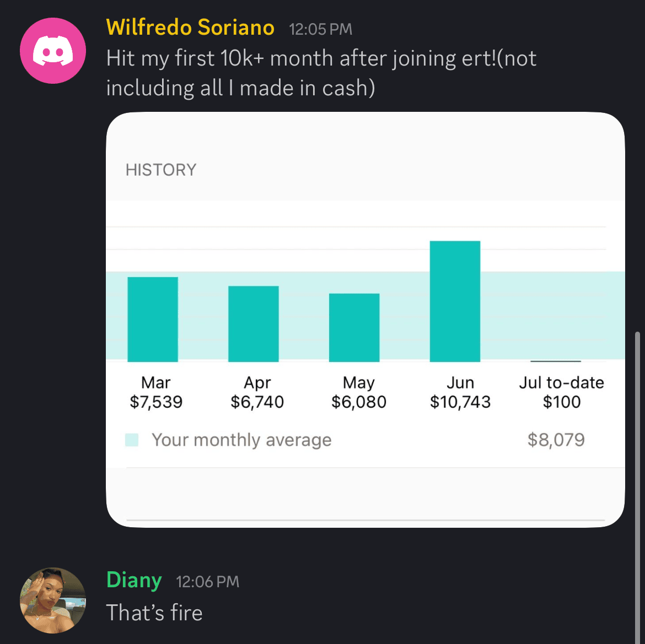Image resolution: width=645 pixels, height=644 pixels.
Task: Click the "That's fire" message text
Action: (x=154, y=613)
